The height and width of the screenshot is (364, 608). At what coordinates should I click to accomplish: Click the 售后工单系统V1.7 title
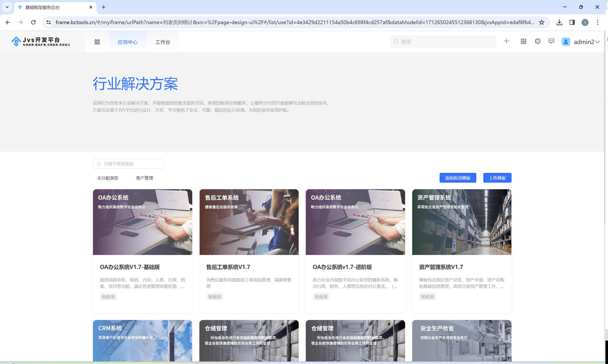coord(228,267)
